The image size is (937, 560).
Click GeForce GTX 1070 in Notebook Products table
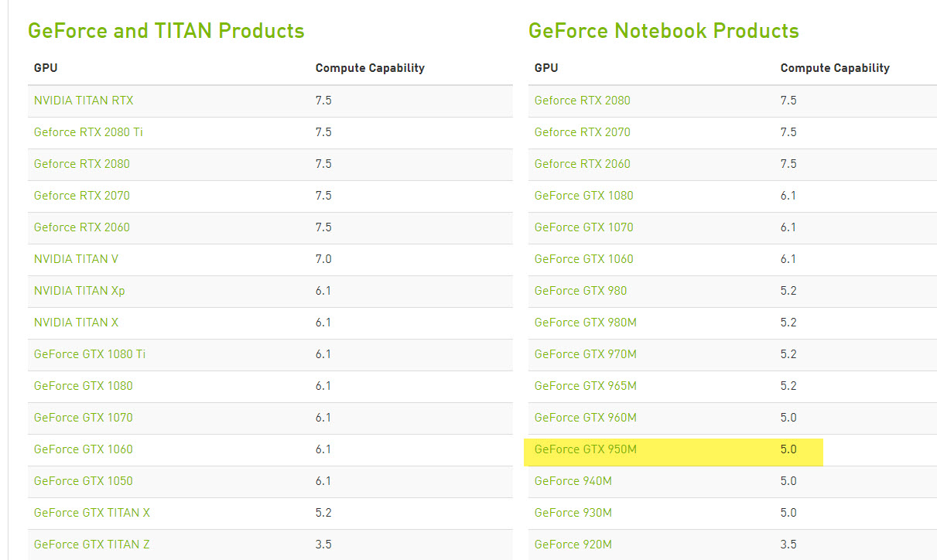pos(584,227)
